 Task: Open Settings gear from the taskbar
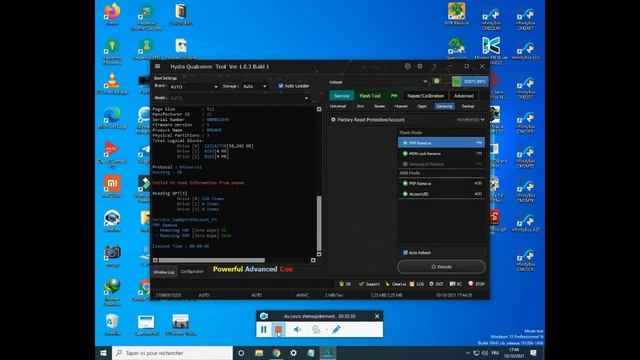coord(293,353)
